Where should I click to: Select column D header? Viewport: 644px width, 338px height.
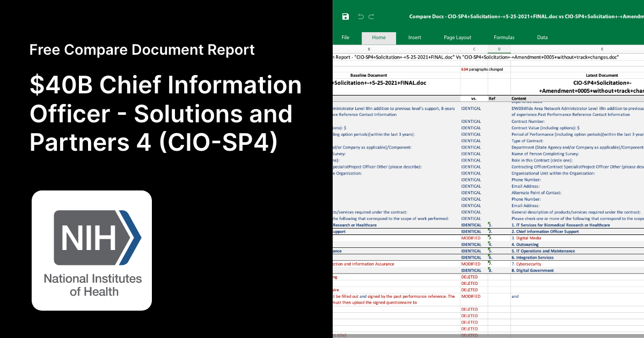coord(499,48)
